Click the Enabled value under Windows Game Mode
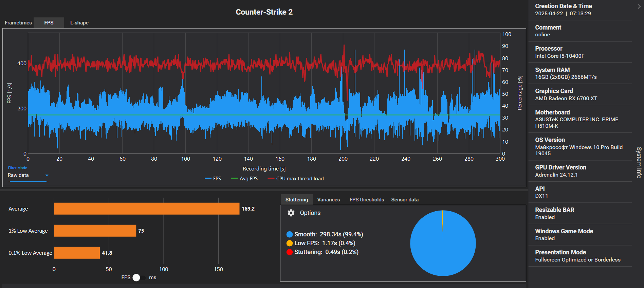The height and width of the screenshot is (288, 644). [545, 238]
